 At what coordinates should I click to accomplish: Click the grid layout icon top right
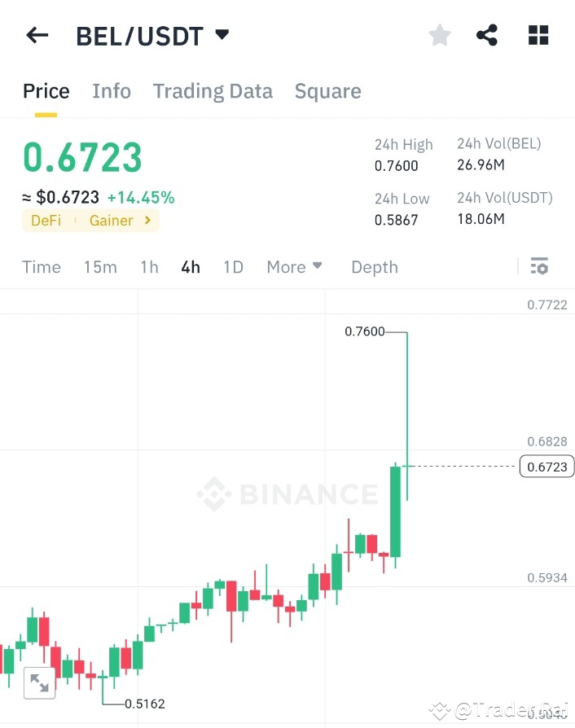click(538, 34)
